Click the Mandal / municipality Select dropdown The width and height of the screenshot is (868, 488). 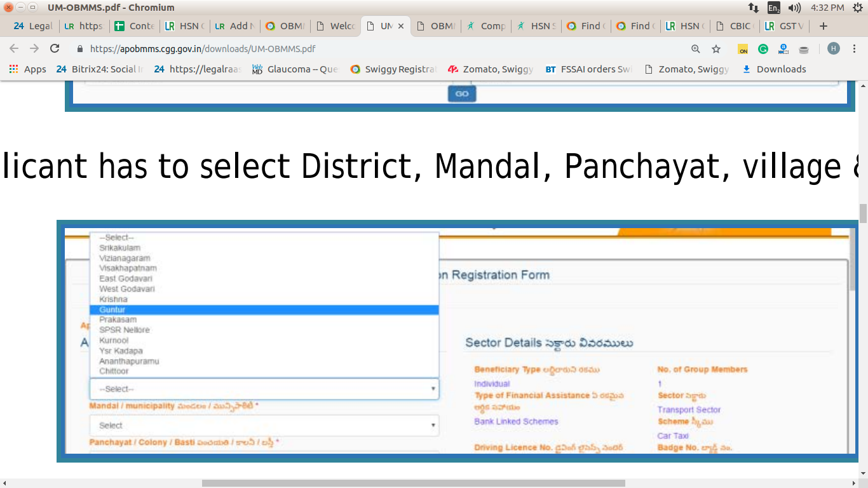(x=264, y=425)
